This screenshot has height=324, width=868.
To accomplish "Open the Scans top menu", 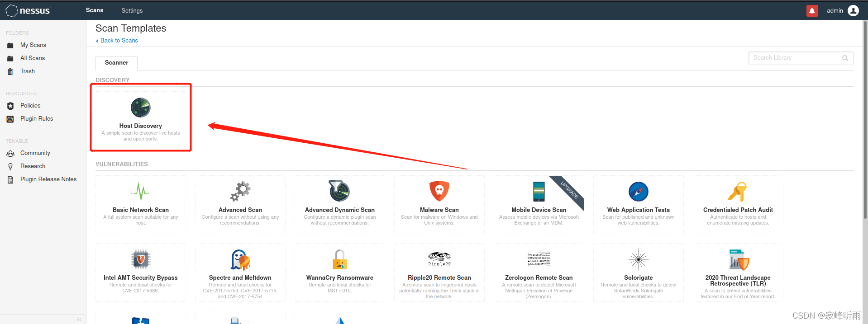I will 95,10.
